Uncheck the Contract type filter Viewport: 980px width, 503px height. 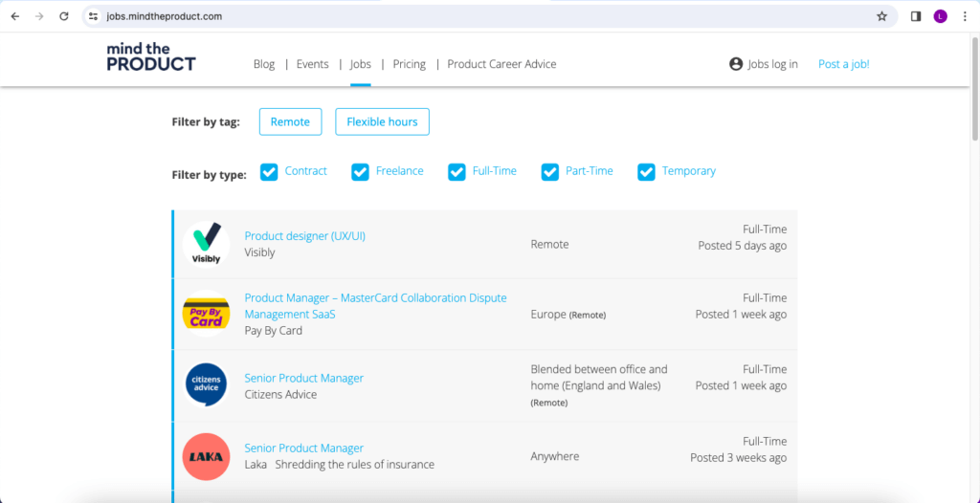point(269,172)
